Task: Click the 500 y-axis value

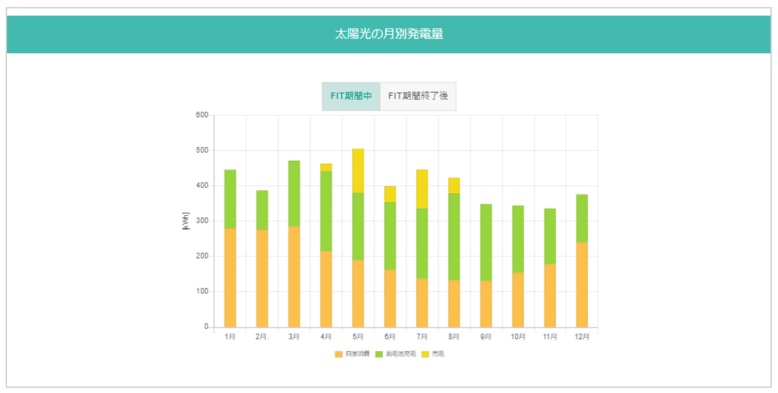Action: [202, 150]
